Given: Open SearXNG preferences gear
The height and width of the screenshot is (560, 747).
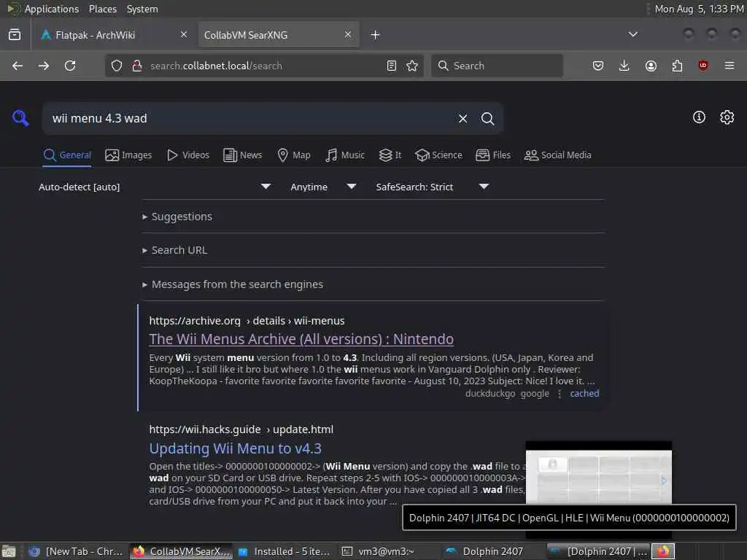Looking at the screenshot, I should click(727, 117).
